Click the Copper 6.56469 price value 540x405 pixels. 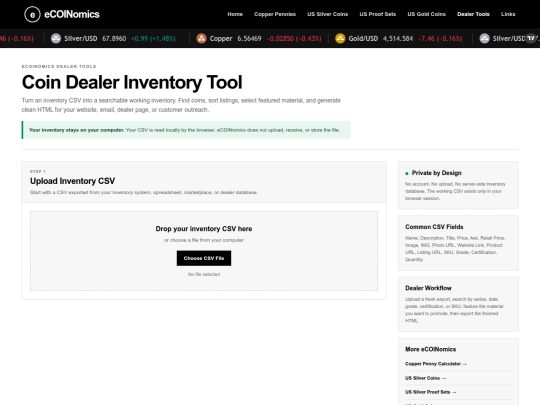pos(249,38)
